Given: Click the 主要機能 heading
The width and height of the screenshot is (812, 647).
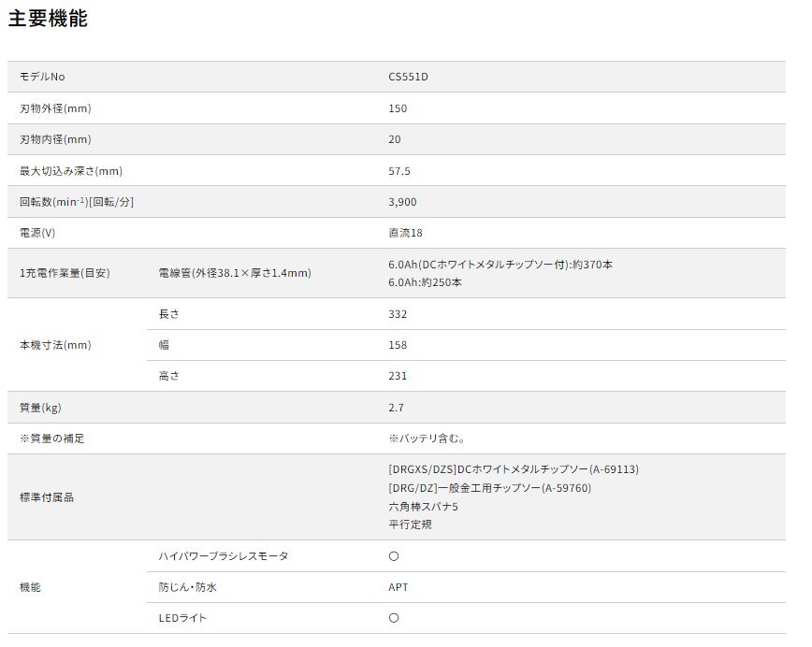Looking at the screenshot, I should pos(48,18).
